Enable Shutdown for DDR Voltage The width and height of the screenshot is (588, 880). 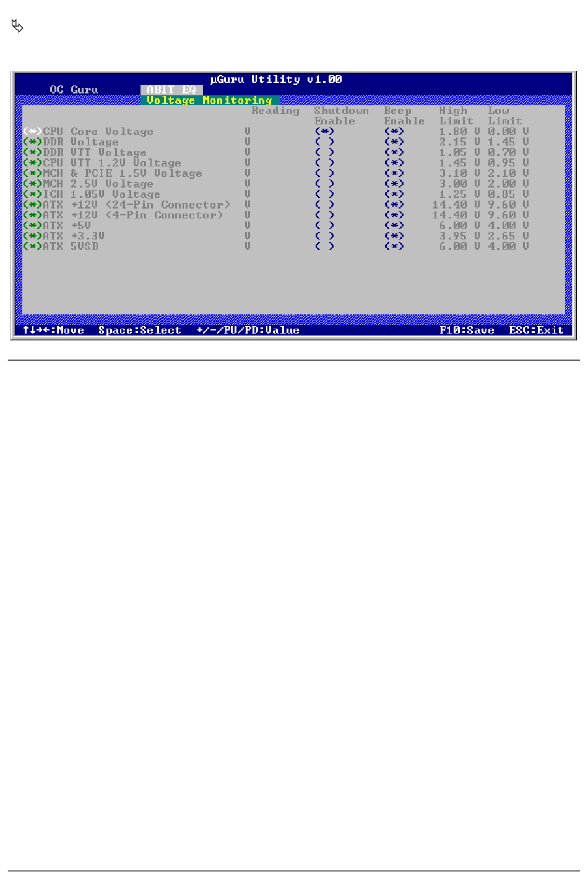coord(324,142)
